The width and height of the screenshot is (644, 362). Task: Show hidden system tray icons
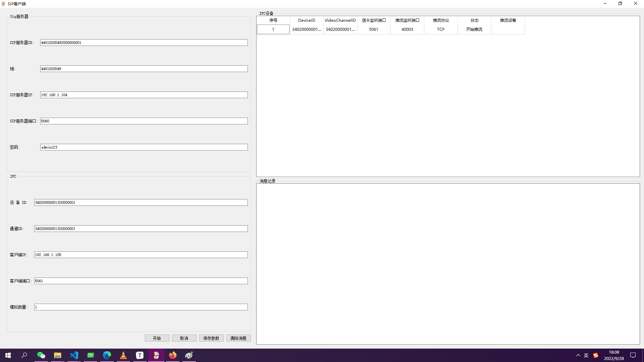[578, 355]
